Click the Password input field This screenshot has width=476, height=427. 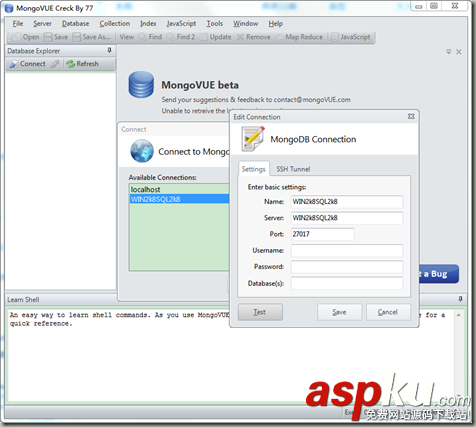347,267
